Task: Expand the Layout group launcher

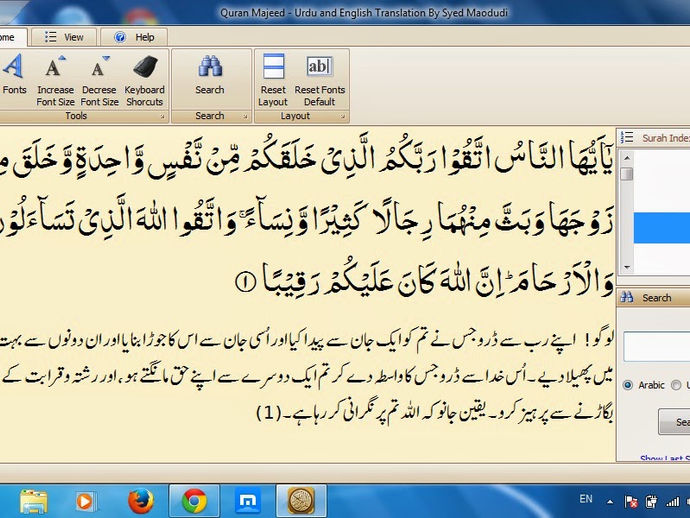Action: pos(342,117)
